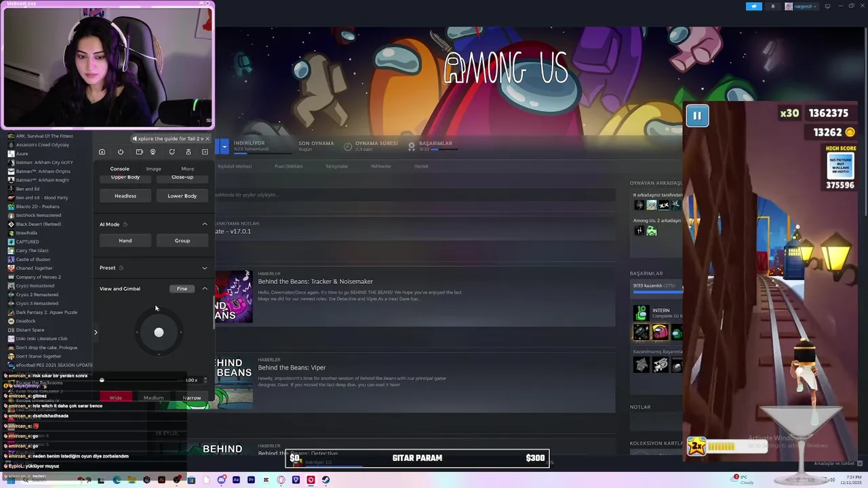Open Steam from the taskbar

(325, 480)
